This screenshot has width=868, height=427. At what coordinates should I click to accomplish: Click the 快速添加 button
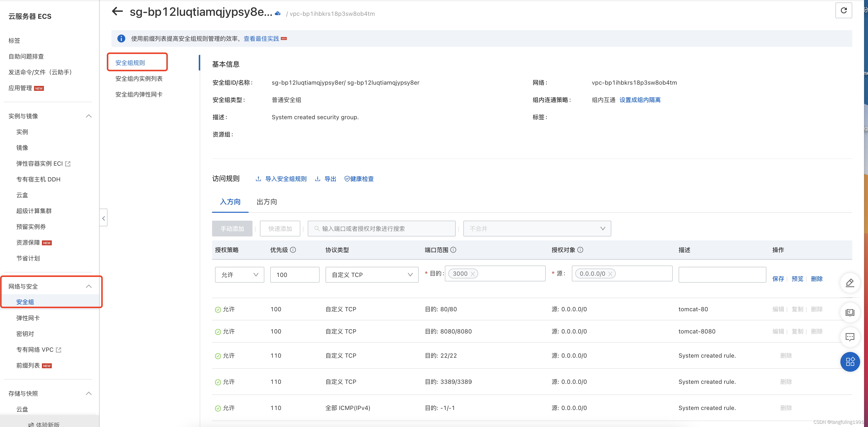pos(280,228)
